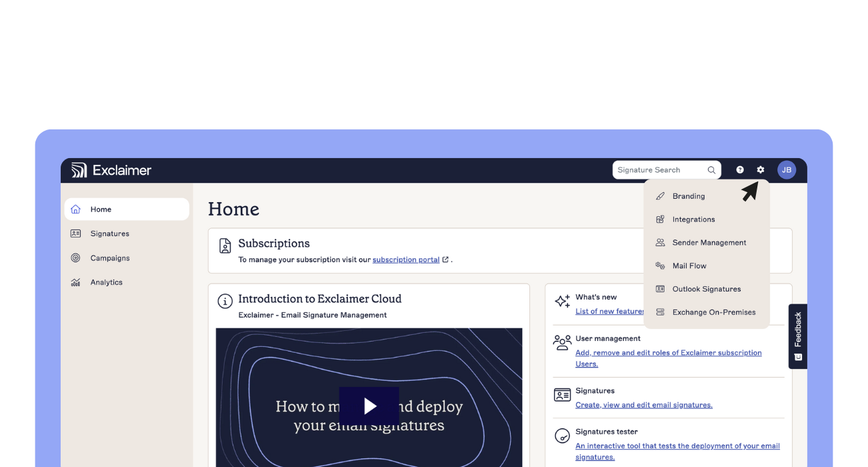868x467 pixels.
Task: Play the Introduction to Exclaimer Cloud video
Action: (x=369, y=406)
